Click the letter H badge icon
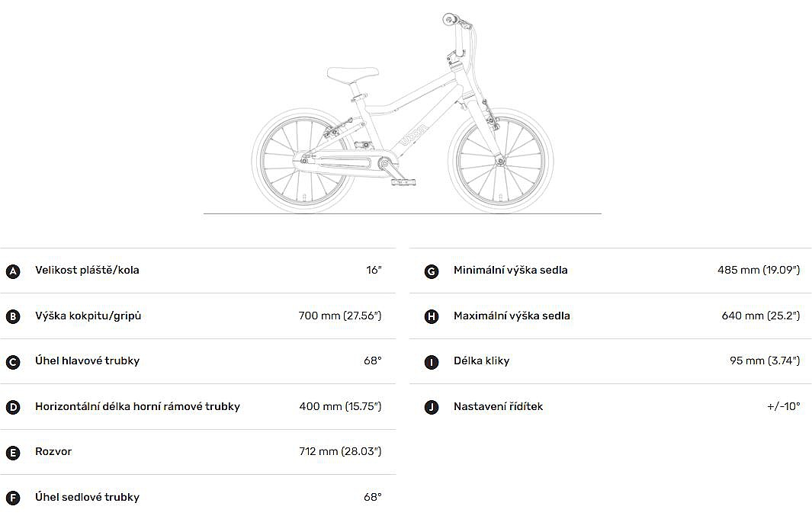 point(432,316)
